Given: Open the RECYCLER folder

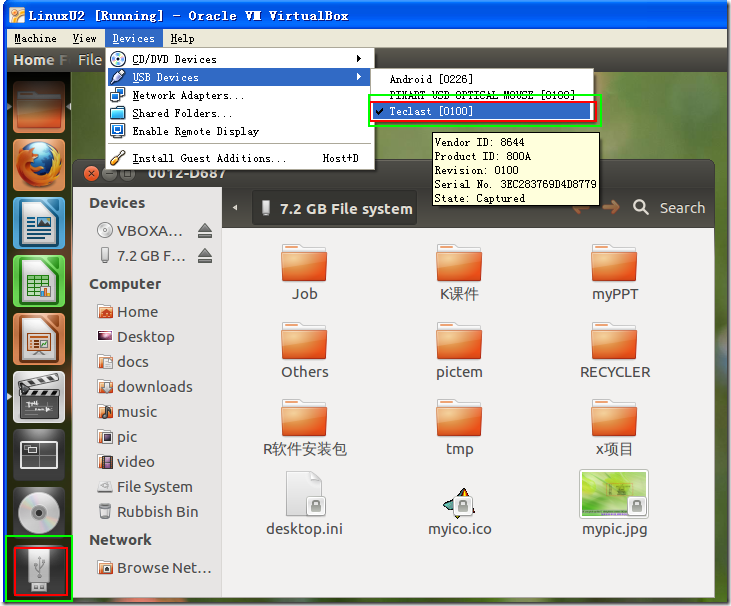Looking at the screenshot, I should tap(614, 351).
